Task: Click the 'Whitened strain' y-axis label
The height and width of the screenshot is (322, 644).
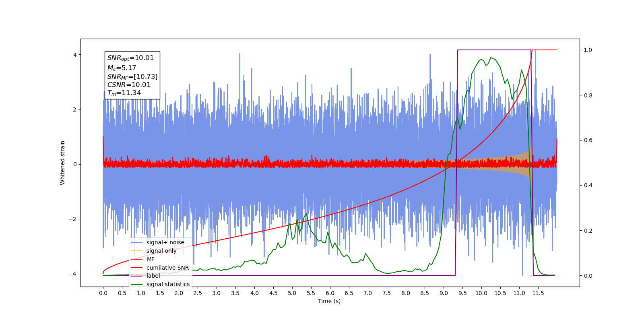Action: click(x=62, y=163)
